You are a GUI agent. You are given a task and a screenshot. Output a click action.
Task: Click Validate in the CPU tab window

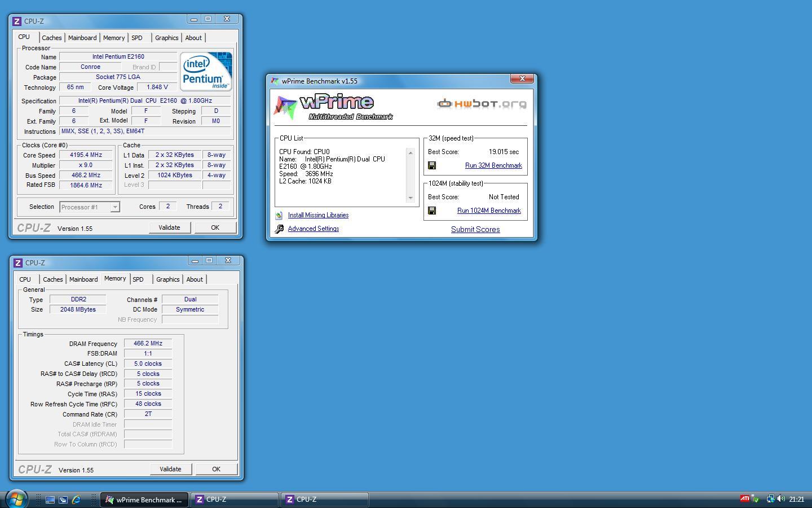[x=169, y=227]
